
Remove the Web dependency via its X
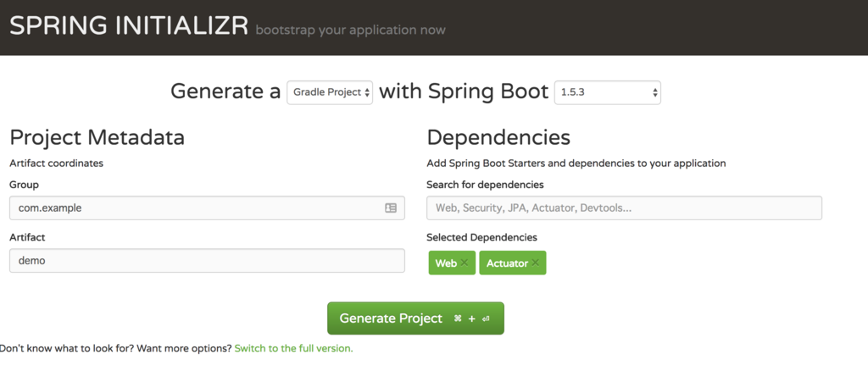tap(465, 263)
